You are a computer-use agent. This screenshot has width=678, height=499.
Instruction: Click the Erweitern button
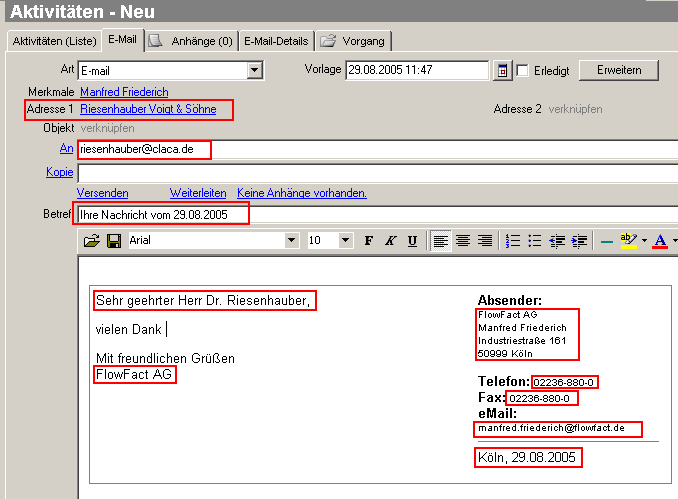619,70
